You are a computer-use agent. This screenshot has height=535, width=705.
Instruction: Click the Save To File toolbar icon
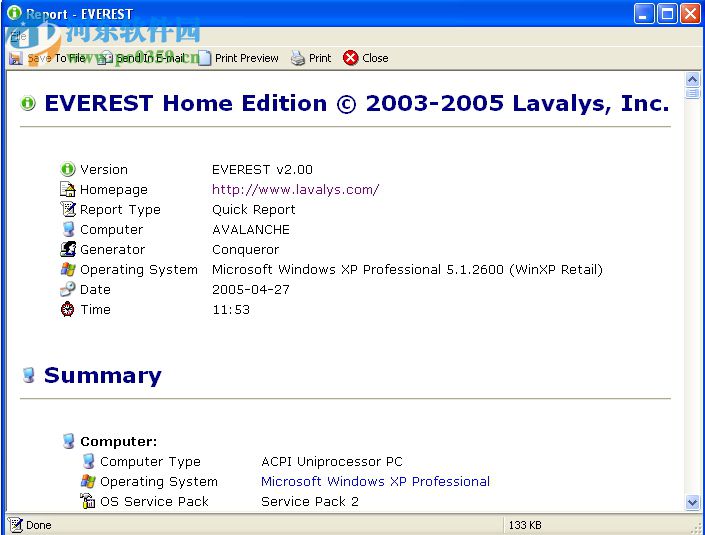(16, 58)
